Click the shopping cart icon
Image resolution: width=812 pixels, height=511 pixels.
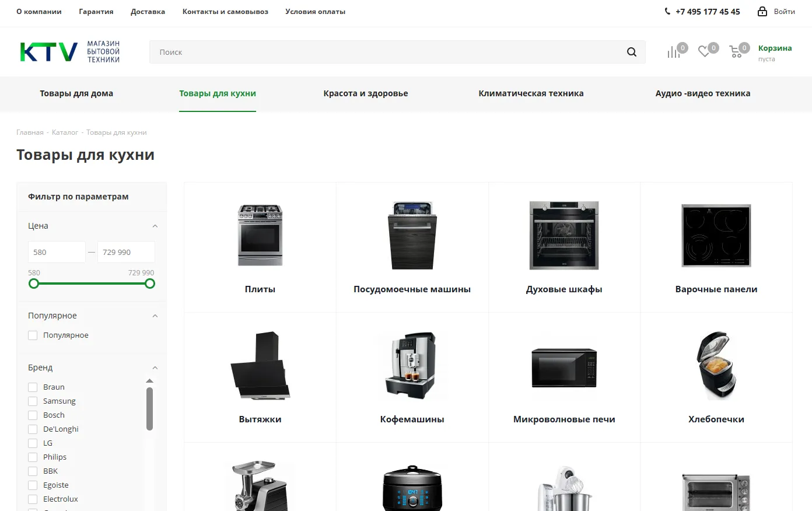click(736, 52)
